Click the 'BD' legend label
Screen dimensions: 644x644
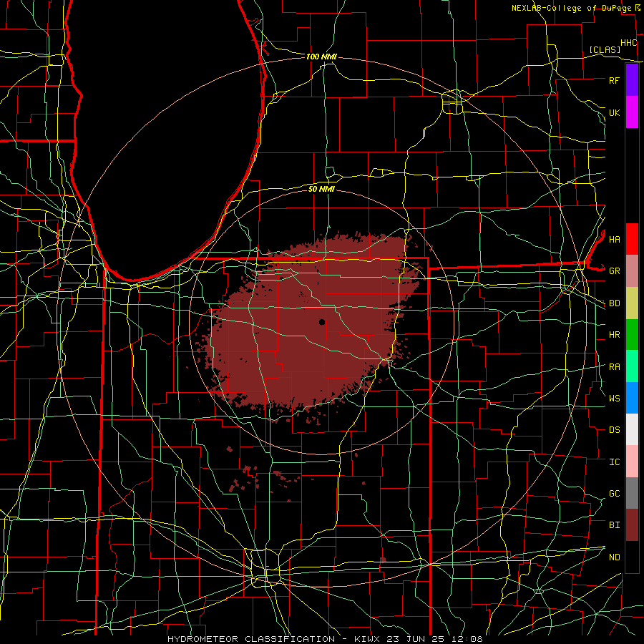(614, 303)
